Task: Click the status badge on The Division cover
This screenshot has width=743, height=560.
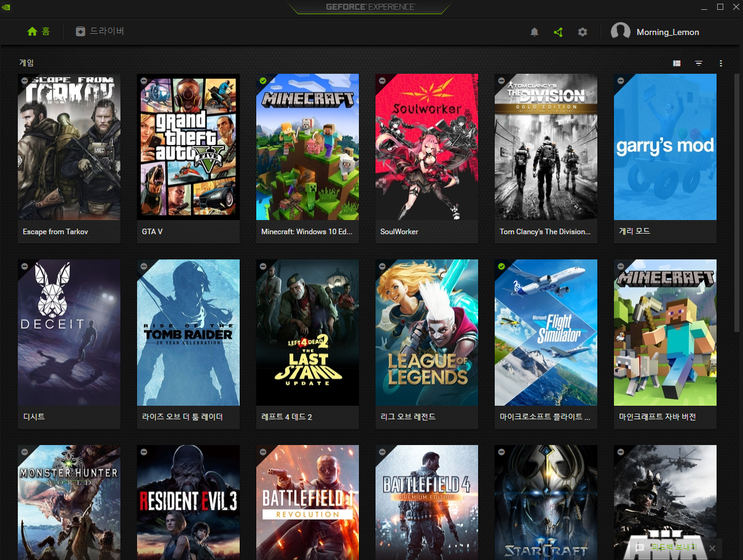Action: click(x=501, y=81)
